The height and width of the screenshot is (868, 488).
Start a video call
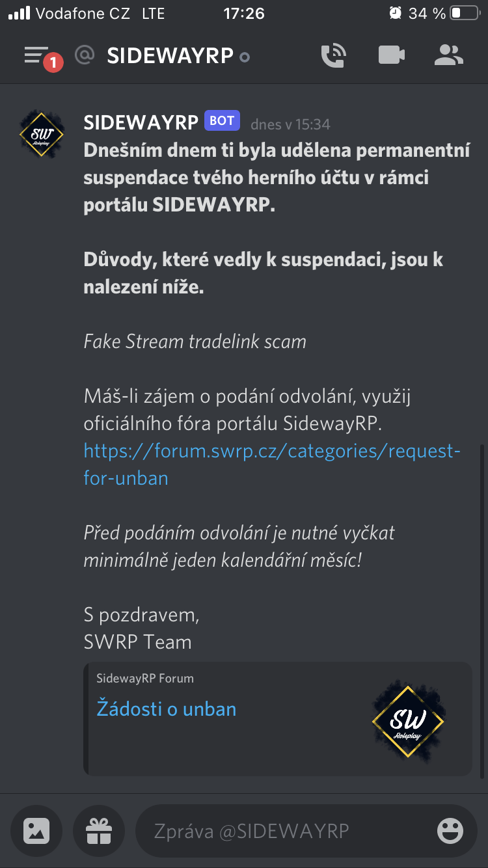[x=392, y=55]
